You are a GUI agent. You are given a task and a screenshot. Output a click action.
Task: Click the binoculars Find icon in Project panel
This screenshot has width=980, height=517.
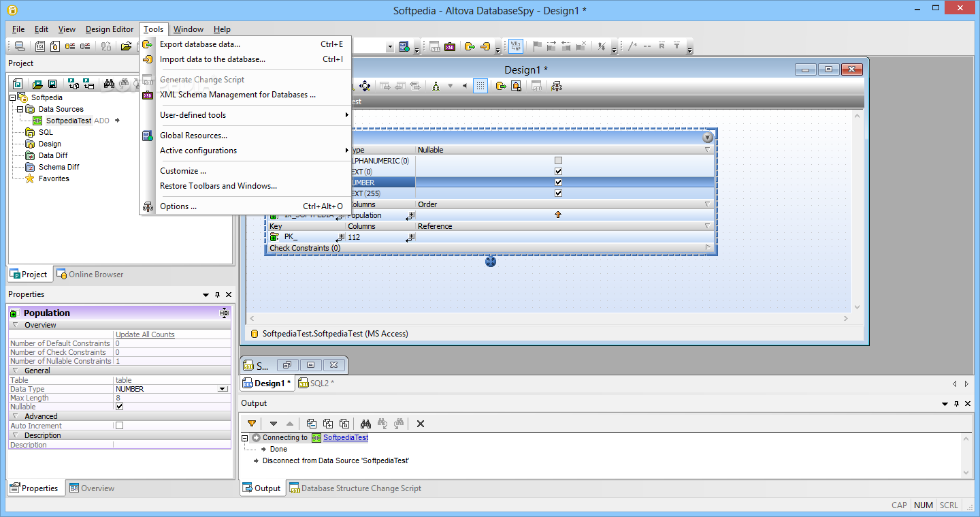pyautogui.click(x=109, y=84)
